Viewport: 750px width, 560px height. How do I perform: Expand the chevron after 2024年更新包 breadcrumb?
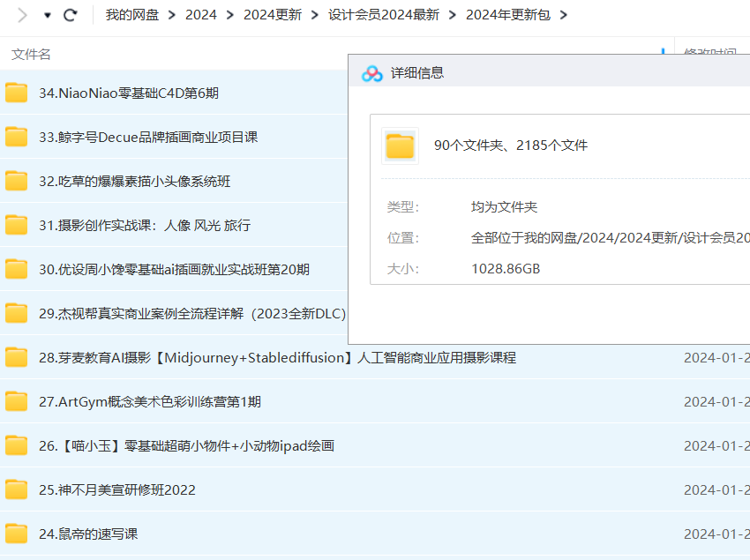pos(564,15)
